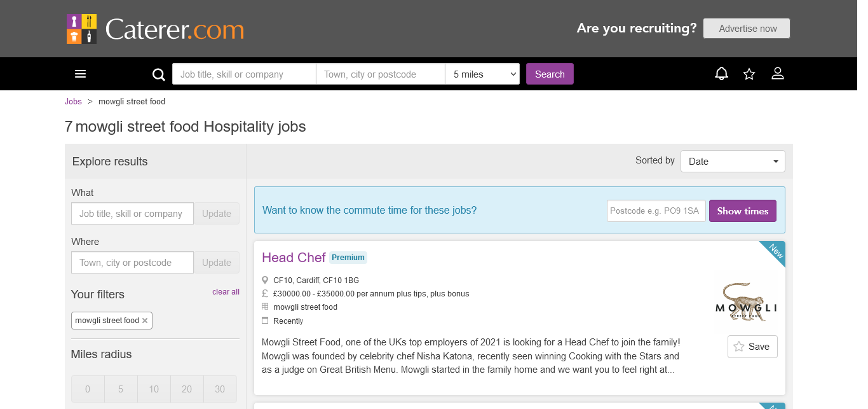Open the hamburger navigation menu
Image resolution: width=868 pixels, height=409 pixels.
tap(80, 74)
